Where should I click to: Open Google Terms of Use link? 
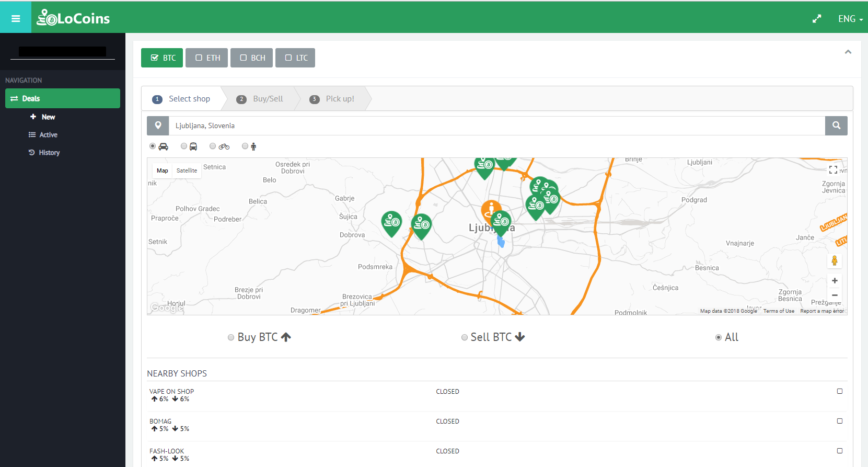coord(779,311)
